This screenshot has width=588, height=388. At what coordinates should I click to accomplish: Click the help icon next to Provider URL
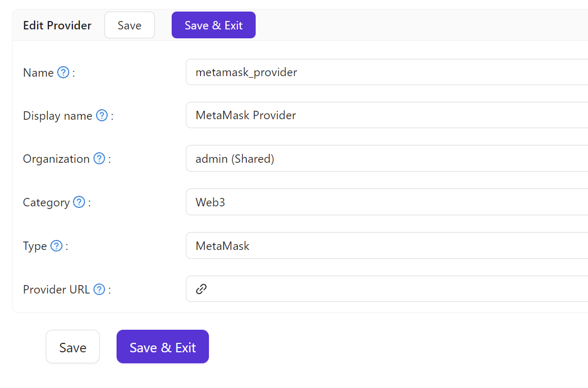tap(99, 289)
